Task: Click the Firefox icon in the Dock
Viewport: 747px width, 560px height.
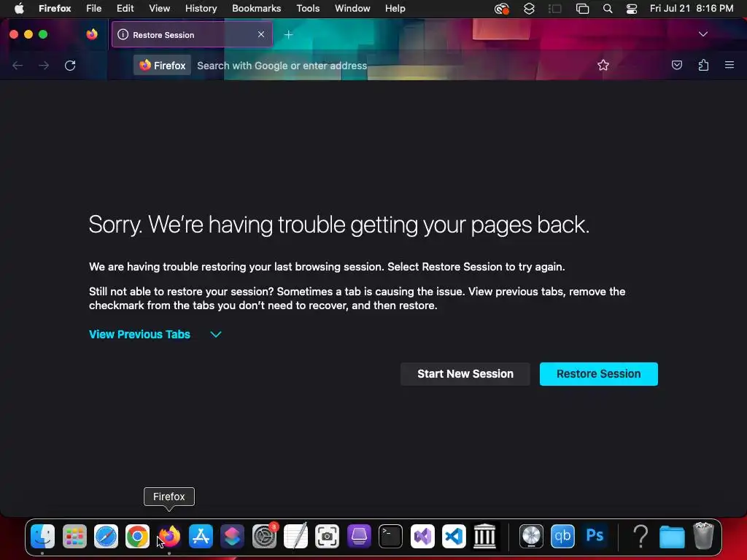Action: tap(169, 536)
